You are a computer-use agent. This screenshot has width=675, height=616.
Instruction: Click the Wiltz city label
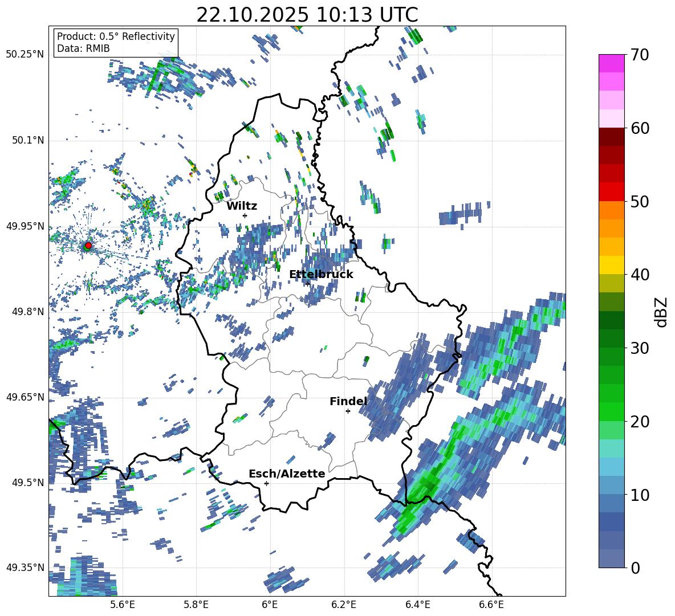[x=242, y=206]
